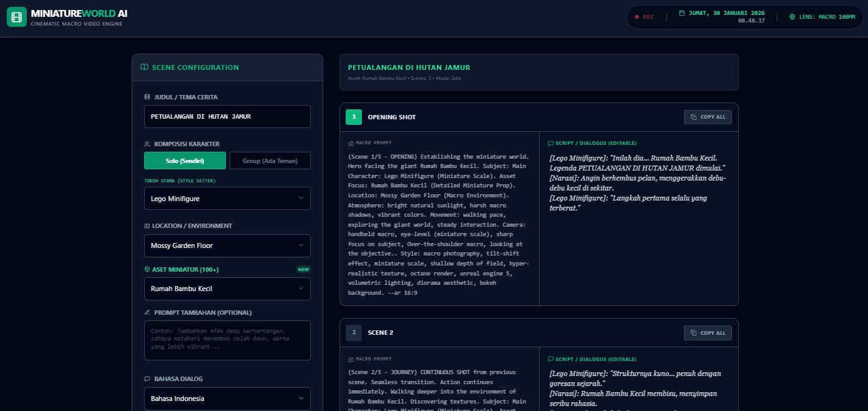Edit the Scene 2 script dialogue text
The height and width of the screenshot is (411, 868).
638,390
